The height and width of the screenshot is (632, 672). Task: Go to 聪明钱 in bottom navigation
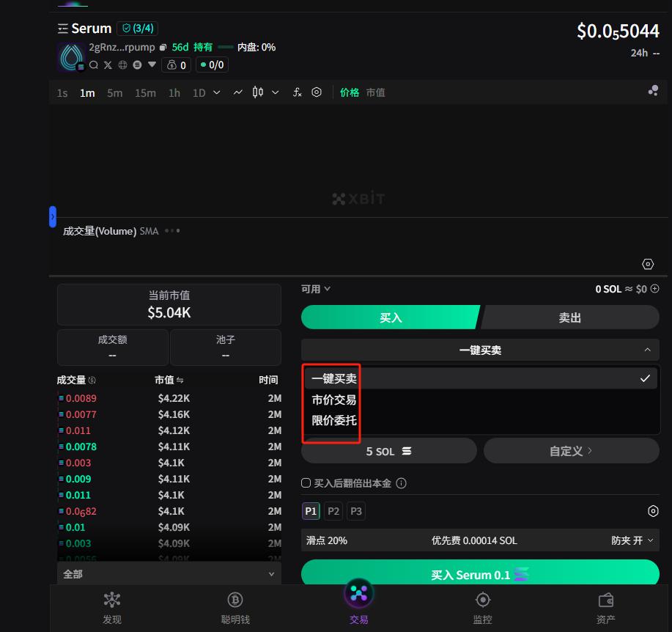point(235,608)
